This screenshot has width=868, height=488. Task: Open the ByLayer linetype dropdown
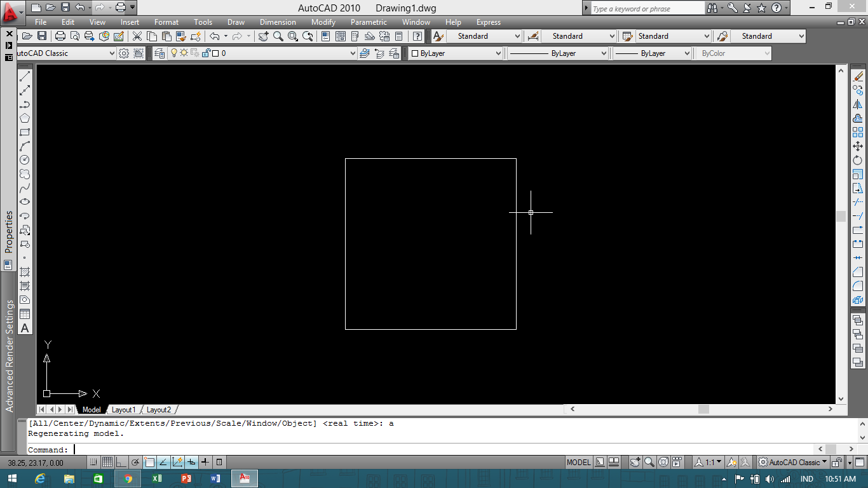604,53
